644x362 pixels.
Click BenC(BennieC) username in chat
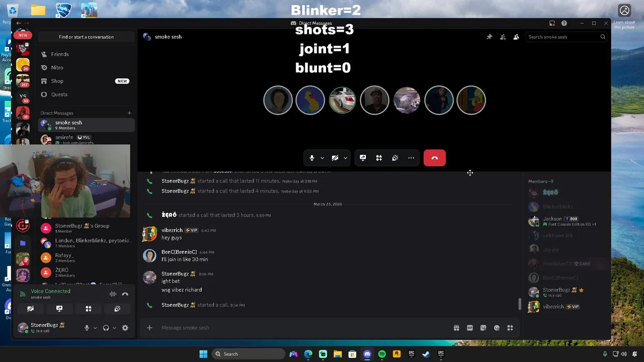tap(179, 252)
